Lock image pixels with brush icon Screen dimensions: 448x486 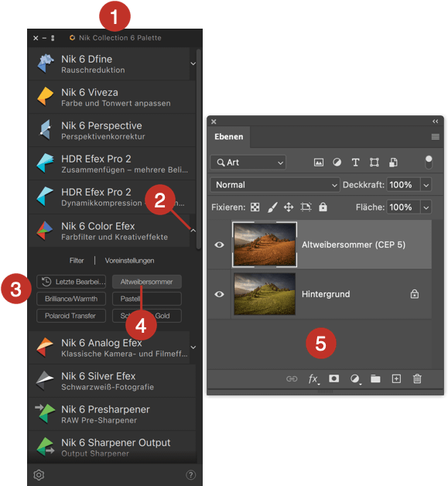click(x=272, y=207)
